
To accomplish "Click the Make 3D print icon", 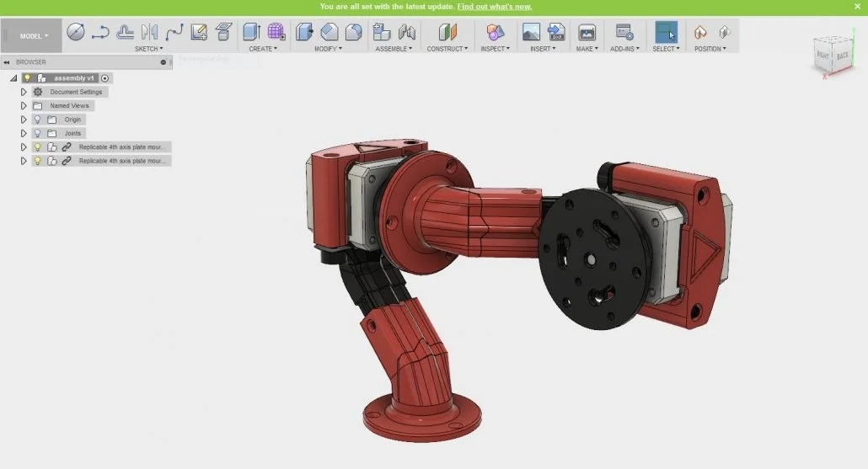I will pos(587,32).
